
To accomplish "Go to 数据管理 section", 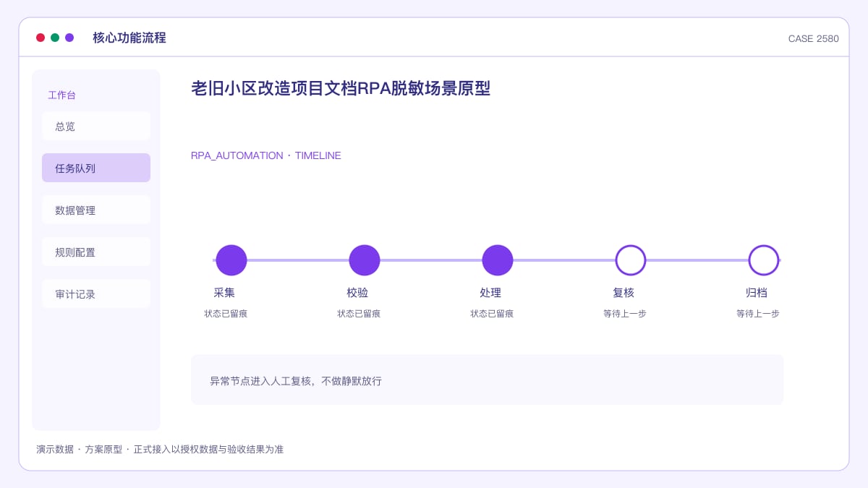I will click(x=96, y=210).
